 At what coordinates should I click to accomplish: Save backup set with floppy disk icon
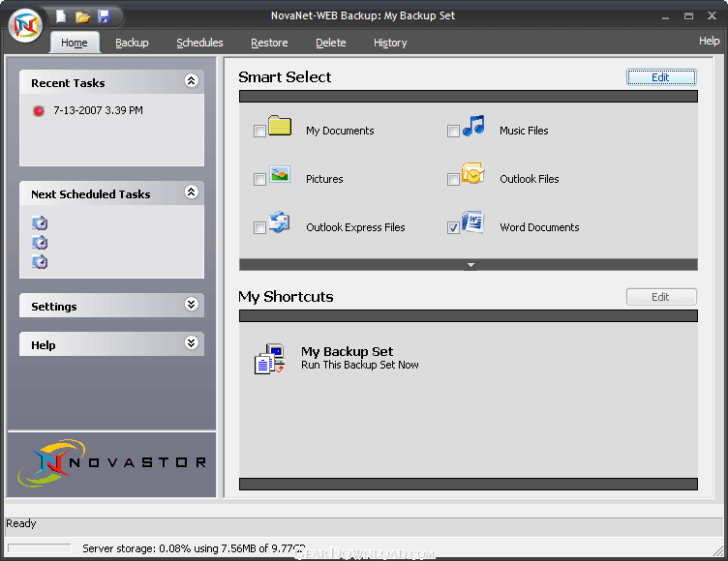[104, 16]
